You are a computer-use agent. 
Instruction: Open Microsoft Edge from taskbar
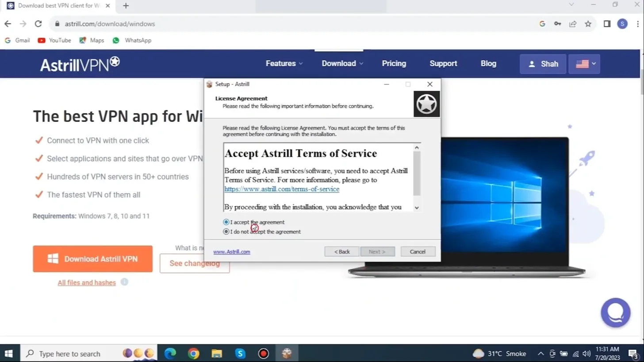170,354
